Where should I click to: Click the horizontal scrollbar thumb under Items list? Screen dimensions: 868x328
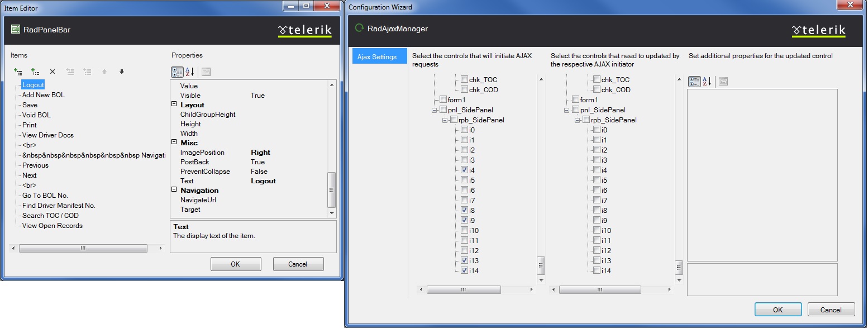(x=83, y=248)
